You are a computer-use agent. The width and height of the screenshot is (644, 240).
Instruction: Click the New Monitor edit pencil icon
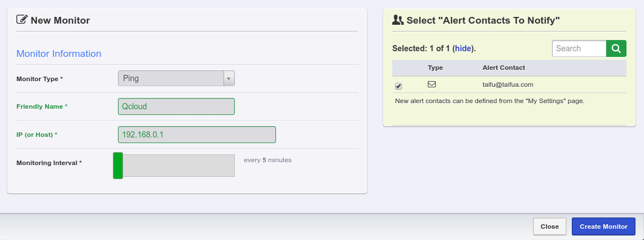click(22, 20)
